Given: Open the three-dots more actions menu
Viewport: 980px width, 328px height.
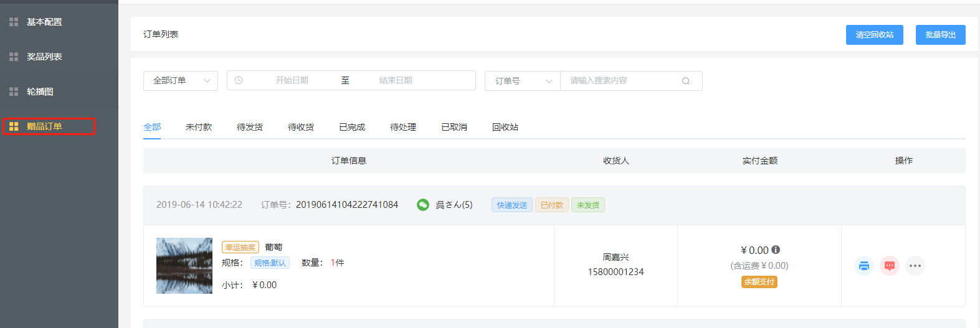Looking at the screenshot, I should point(915,266).
